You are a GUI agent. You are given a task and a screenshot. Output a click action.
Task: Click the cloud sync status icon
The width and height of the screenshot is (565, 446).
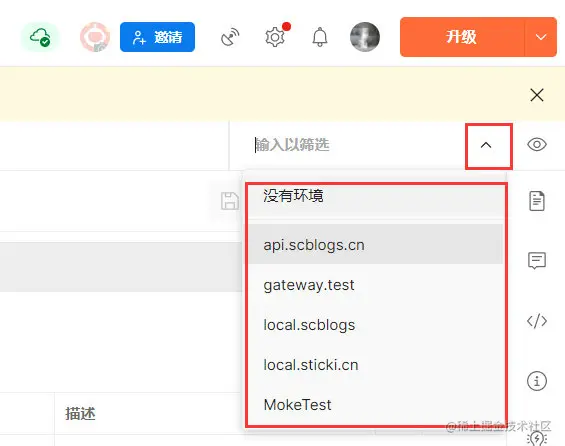point(40,37)
